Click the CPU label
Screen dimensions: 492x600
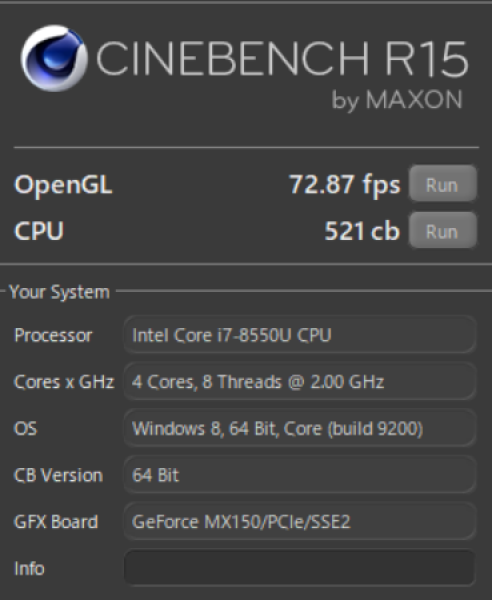pyautogui.click(x=39, y=231)
